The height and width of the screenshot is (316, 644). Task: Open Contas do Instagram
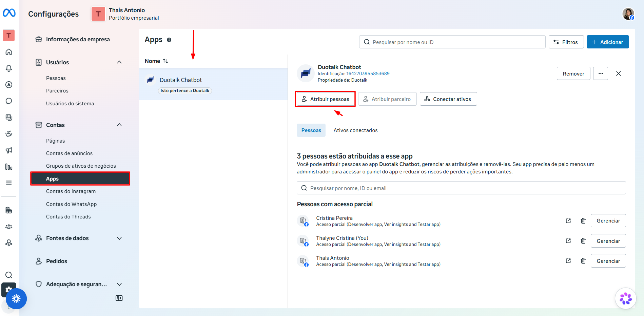pos(71,191)
